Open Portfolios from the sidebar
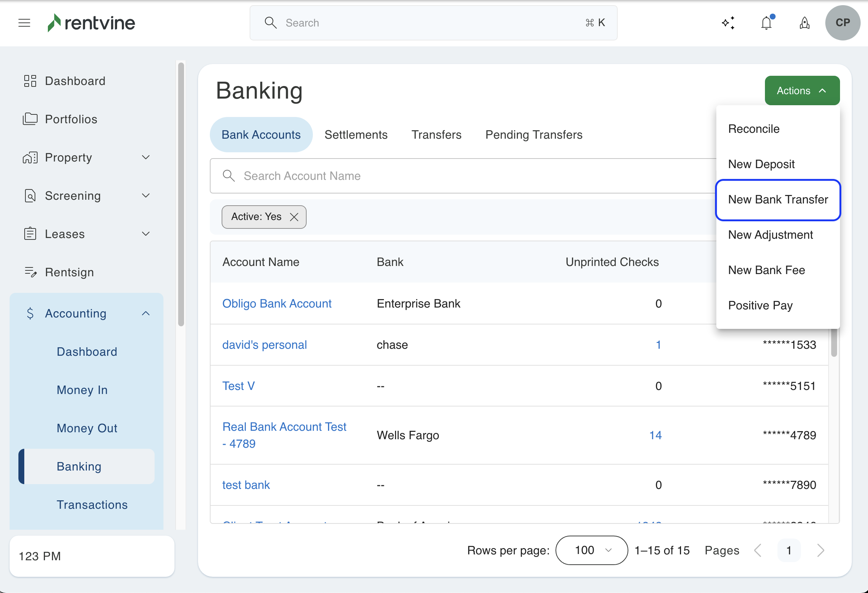The height and width of the screenshot is (593, 868). click(71, 119)
